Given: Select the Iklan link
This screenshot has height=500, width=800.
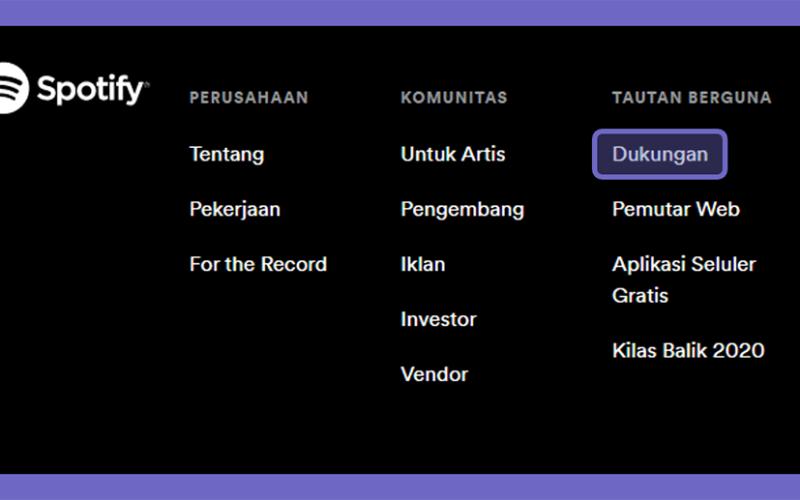Looking at the screenshot, I should 423,264.
